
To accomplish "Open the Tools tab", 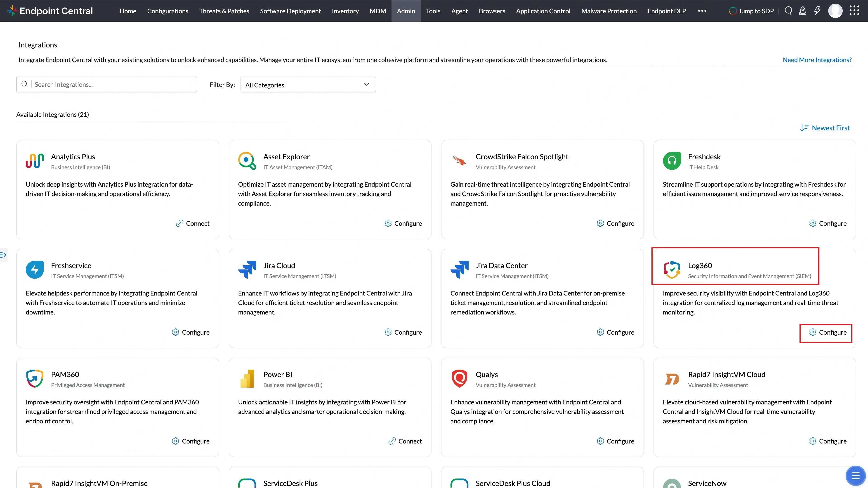I will pyautogui.click(x=433, y=11).
